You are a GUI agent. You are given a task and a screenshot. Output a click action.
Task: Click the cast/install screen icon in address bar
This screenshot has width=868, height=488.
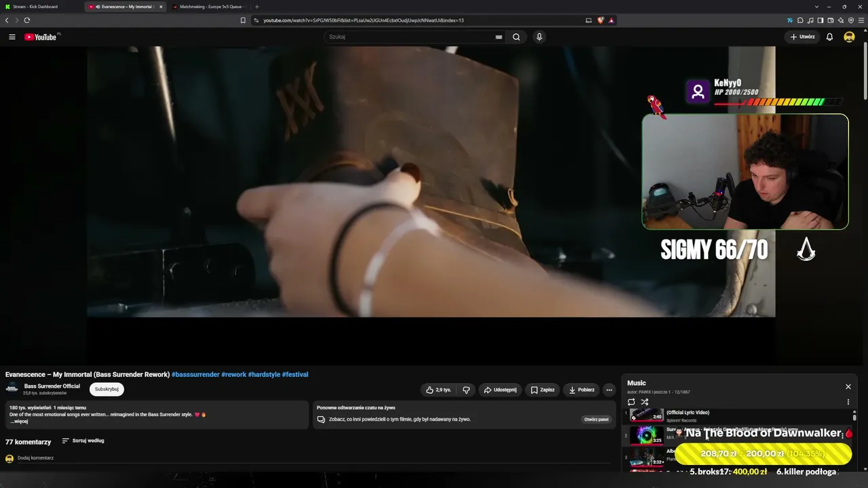(589, 20)
